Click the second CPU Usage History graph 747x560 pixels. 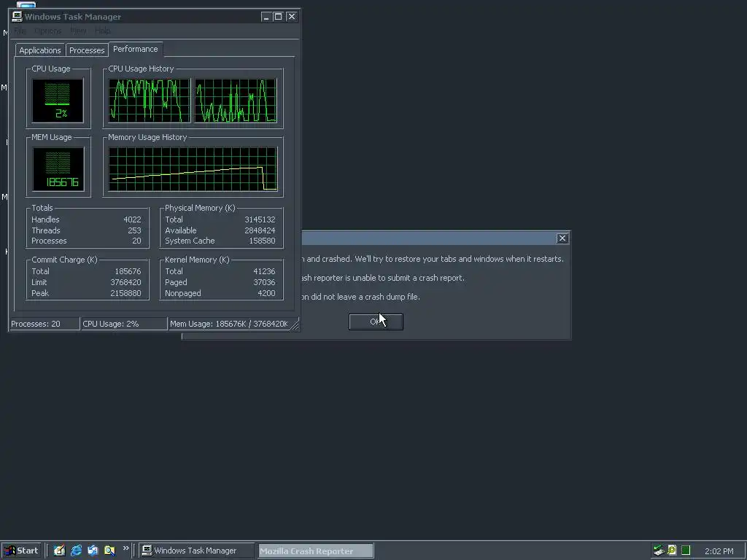[236, 101]
